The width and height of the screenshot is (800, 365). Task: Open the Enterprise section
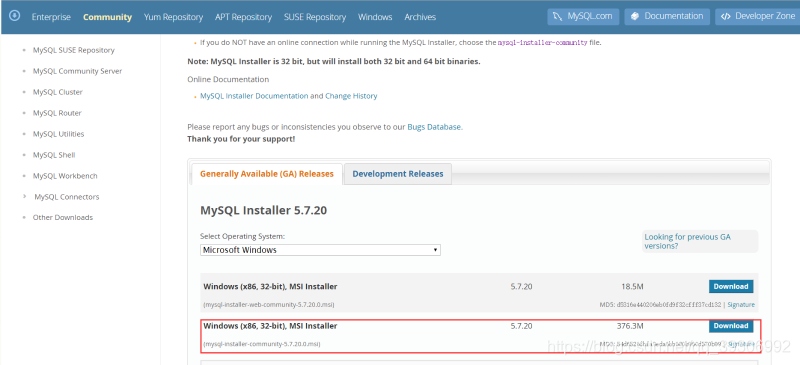[x=51, y=17]
